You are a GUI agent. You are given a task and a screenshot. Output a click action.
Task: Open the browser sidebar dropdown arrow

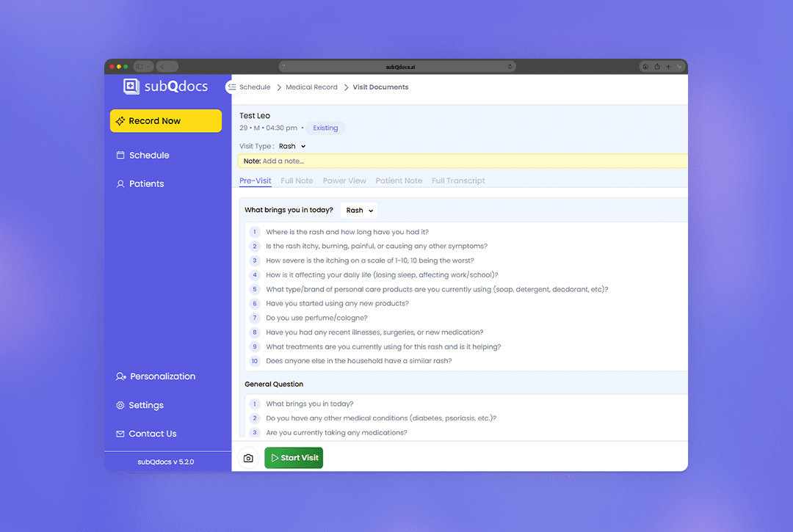tap(150, 67)
